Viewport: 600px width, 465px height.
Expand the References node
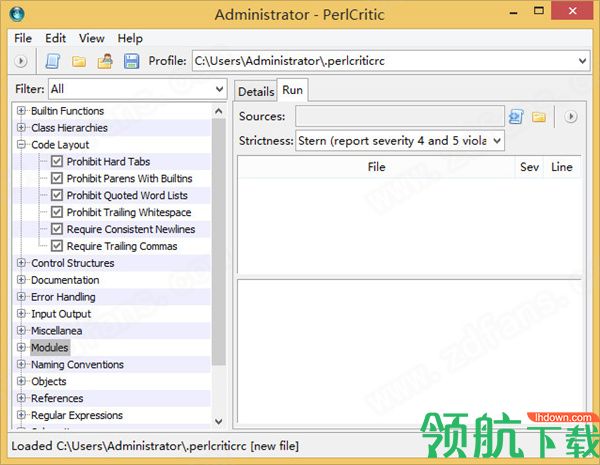click(x=21, y=398)
